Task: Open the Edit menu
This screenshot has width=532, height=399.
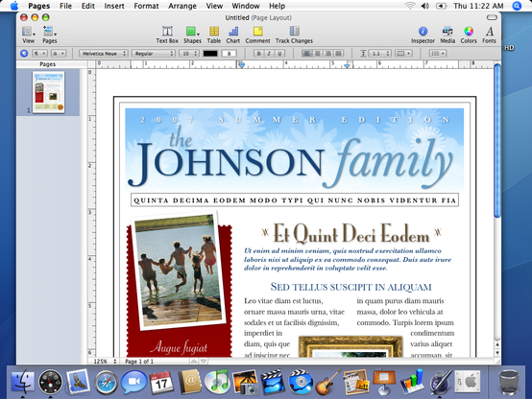Action: 88,6
